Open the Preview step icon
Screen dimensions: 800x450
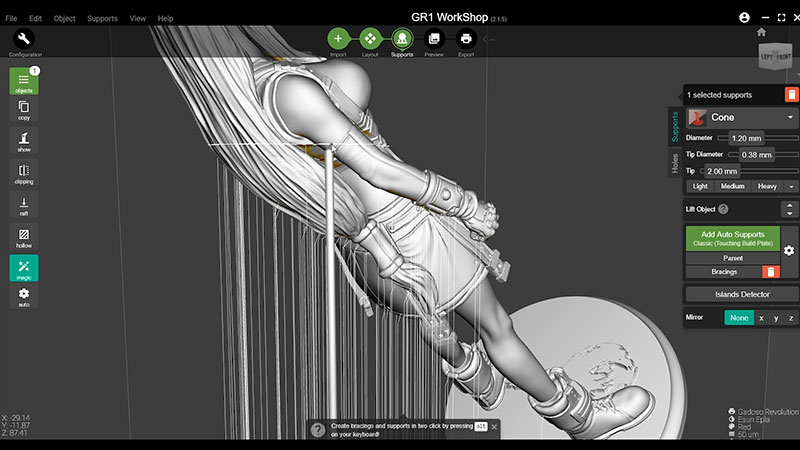pos(434,38)
